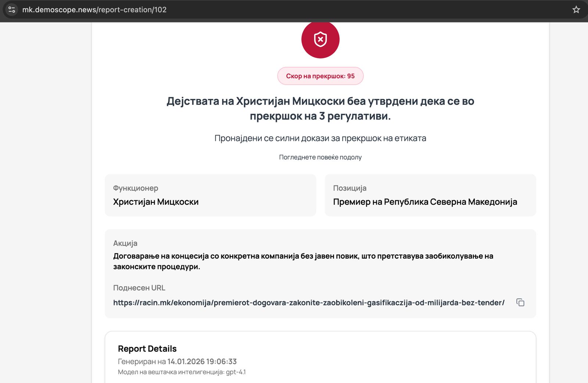This screenshot has width=588, height=383.
Task: Select 'Премиер на Република Северна Македонија' text
Action: pyautogui.click(x=425, y=202)
